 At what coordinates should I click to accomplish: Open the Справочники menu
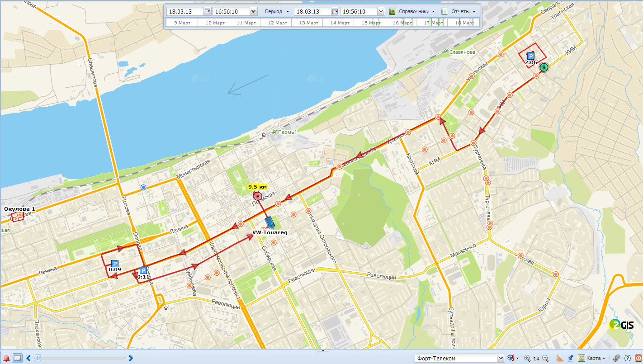pyautogui.click(x=412, y=11)
